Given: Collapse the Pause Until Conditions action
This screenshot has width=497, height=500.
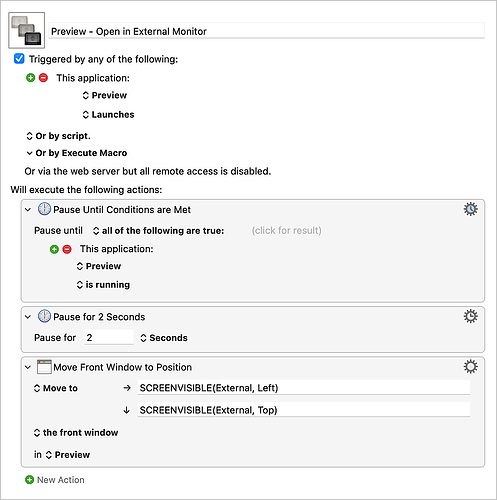Looking at the screenshot, I should point(28,210).
